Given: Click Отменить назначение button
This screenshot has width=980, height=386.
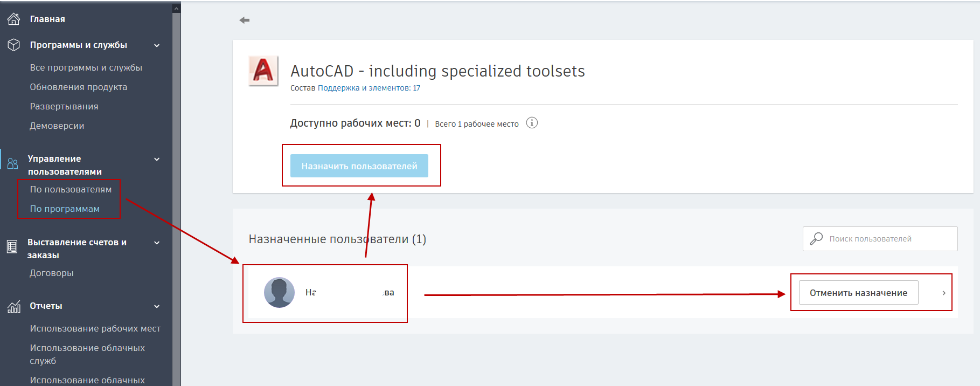Looking at the screenshot, I should coord(858,293).
